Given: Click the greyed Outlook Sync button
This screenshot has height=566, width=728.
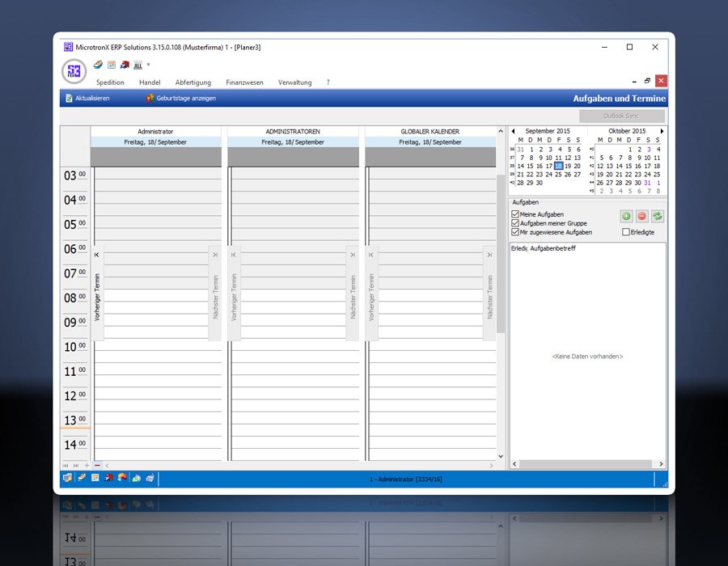Looking at the screenshot, I should tap(622, 116).
